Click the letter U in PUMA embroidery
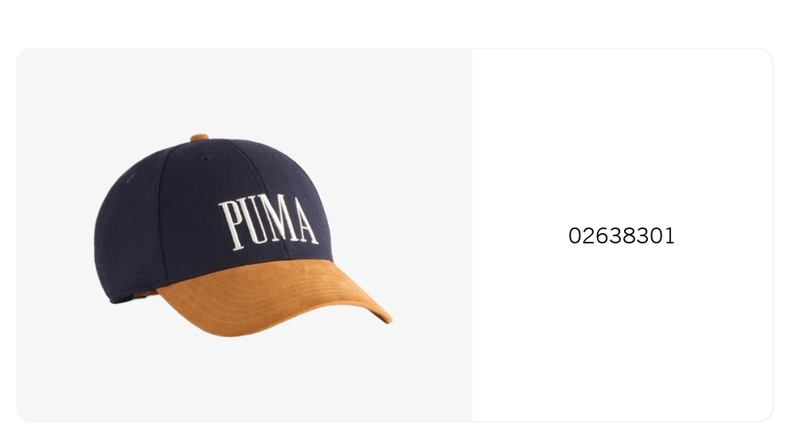790x423 pixels. coord(252,222)
